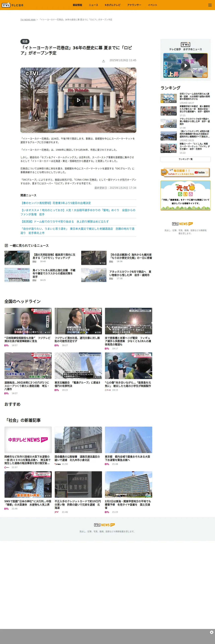Open related news 岩洞湖 ワカサギ釣り
Screen dimensions: 215x644
(x=65, y=222)
